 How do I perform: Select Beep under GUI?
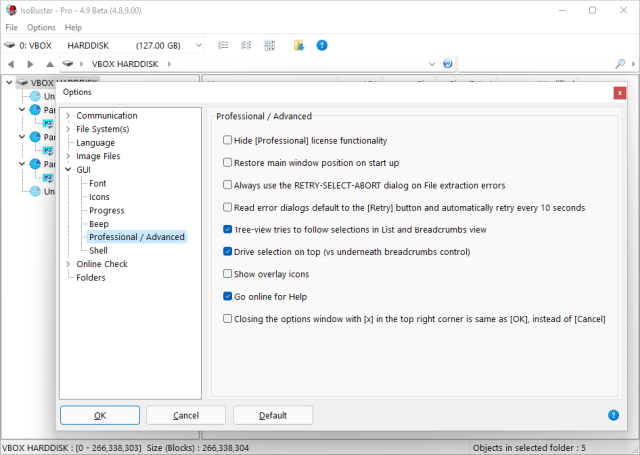point(99,224)
